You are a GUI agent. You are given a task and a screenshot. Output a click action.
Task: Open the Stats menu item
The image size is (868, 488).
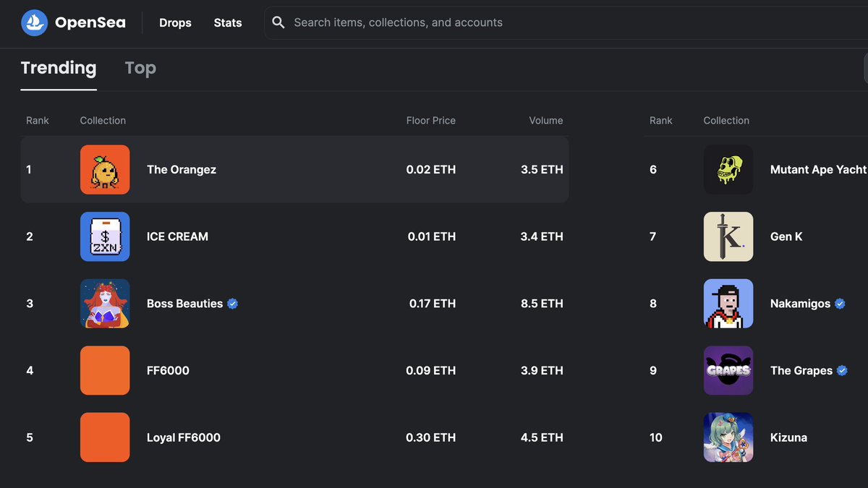pyautogui.click(x=228, y=23)
